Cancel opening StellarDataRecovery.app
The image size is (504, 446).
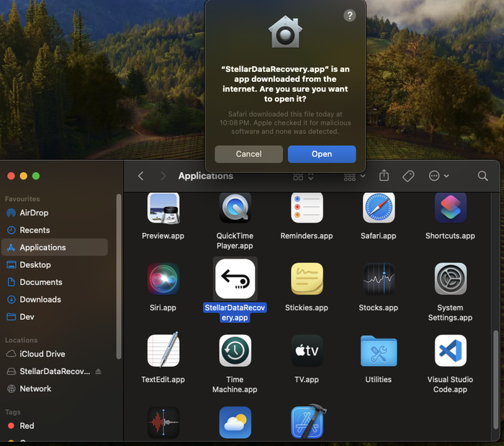(x=249, y=154)
